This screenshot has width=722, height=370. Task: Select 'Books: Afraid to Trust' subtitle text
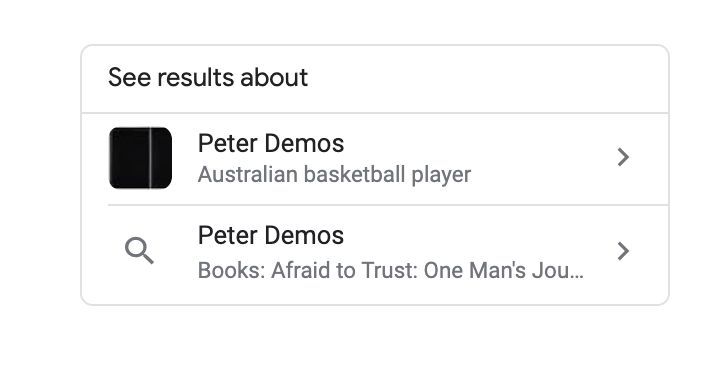coord(390,270)
